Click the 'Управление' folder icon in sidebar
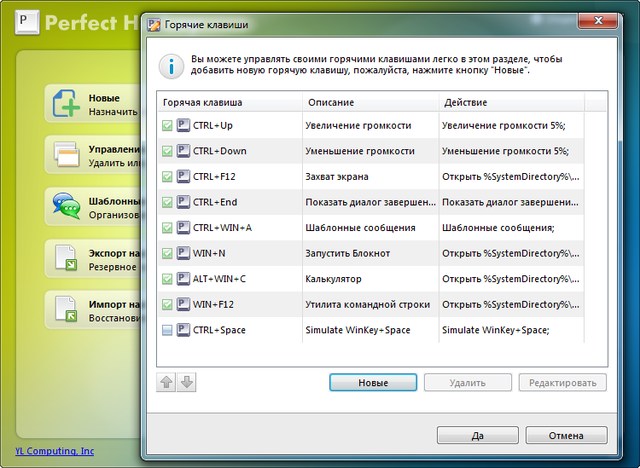This screenshot has width=640, height=468. coord(67,155)
